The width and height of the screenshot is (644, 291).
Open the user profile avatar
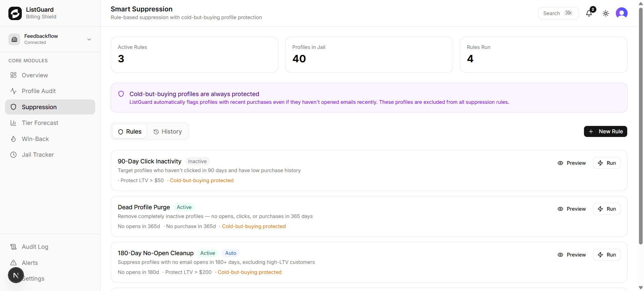(622, 13)
